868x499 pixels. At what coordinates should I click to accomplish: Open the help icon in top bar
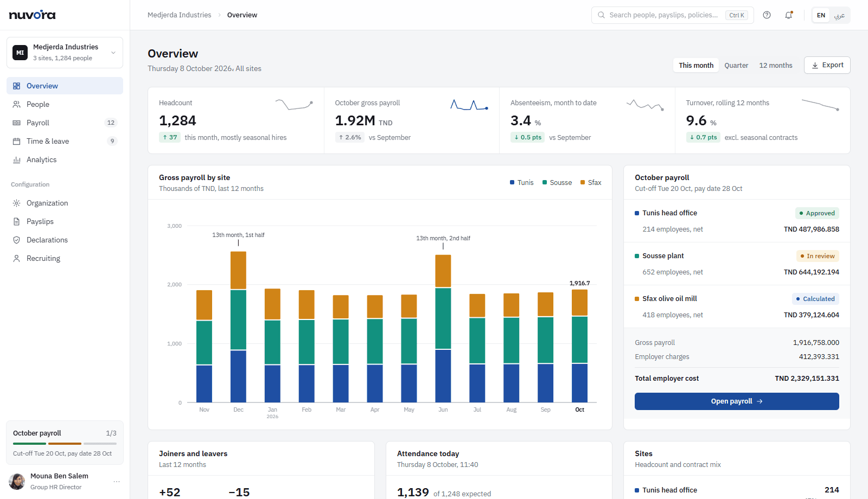point(767,15)
